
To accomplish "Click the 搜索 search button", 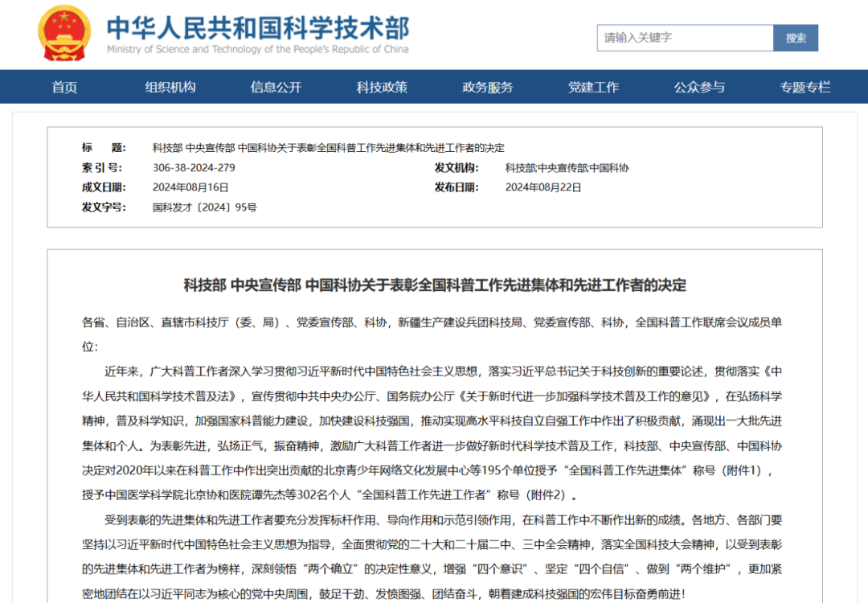I will pyautogui.click(x=796, y=38).
